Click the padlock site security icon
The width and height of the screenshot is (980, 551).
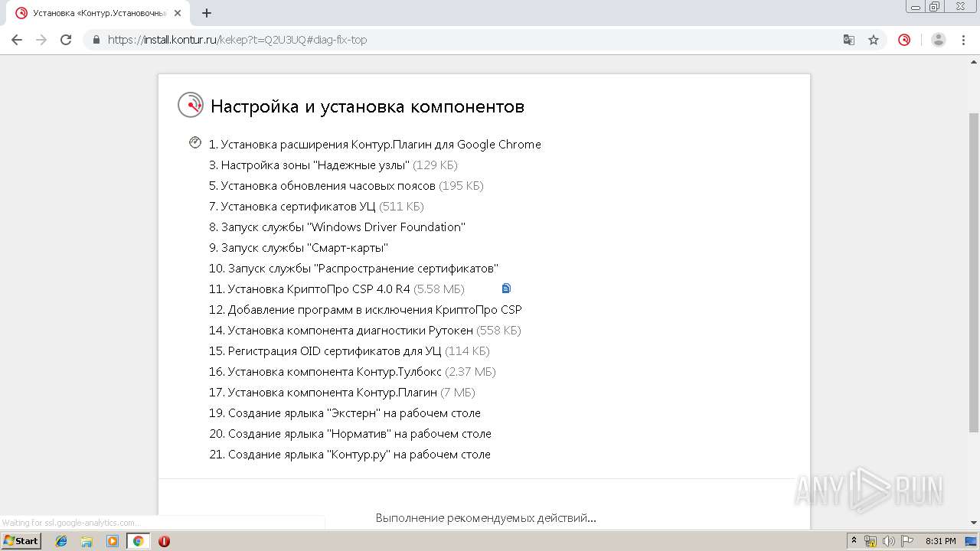[96, 40]
